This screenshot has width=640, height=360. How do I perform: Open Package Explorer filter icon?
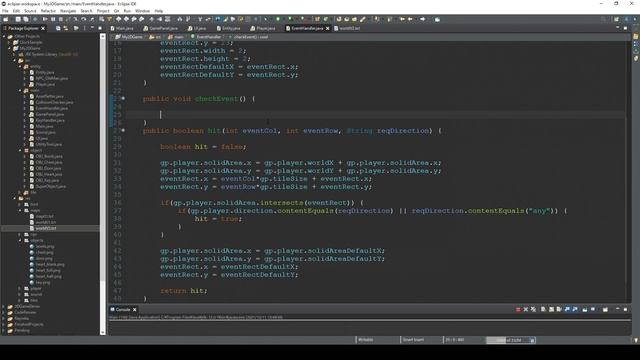(x=76, y=28)
